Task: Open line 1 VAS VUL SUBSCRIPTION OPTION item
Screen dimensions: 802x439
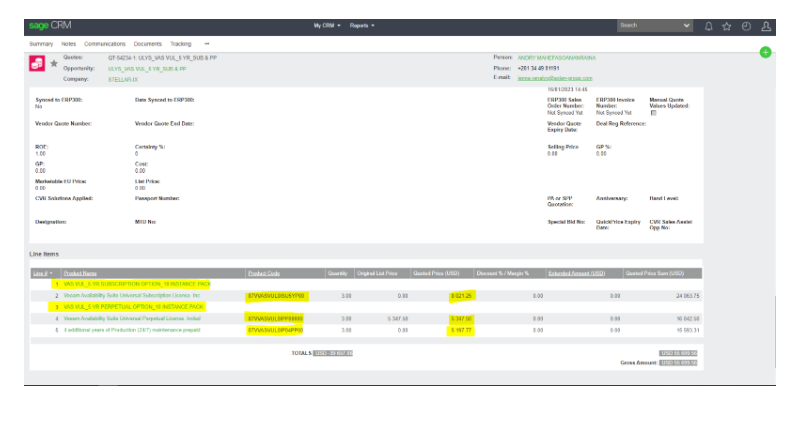Action: click(137, 284)
